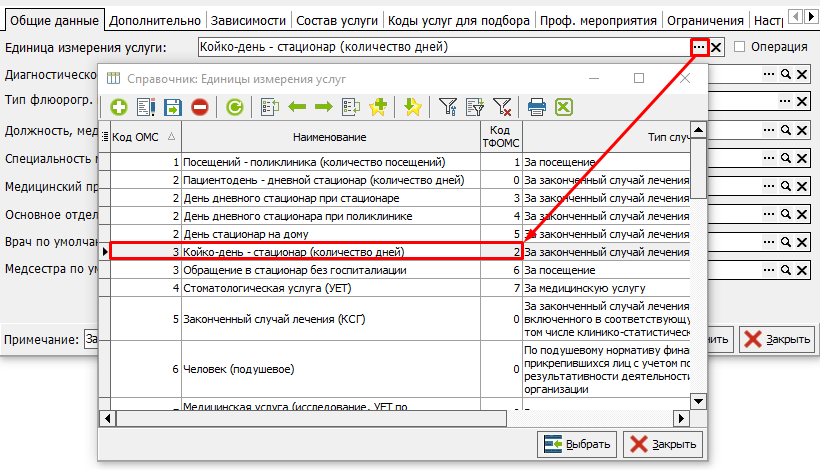Click the horizontal scrollbar right arrow
Viewport: 820px width, 470px height.
(x=681, y=418)
